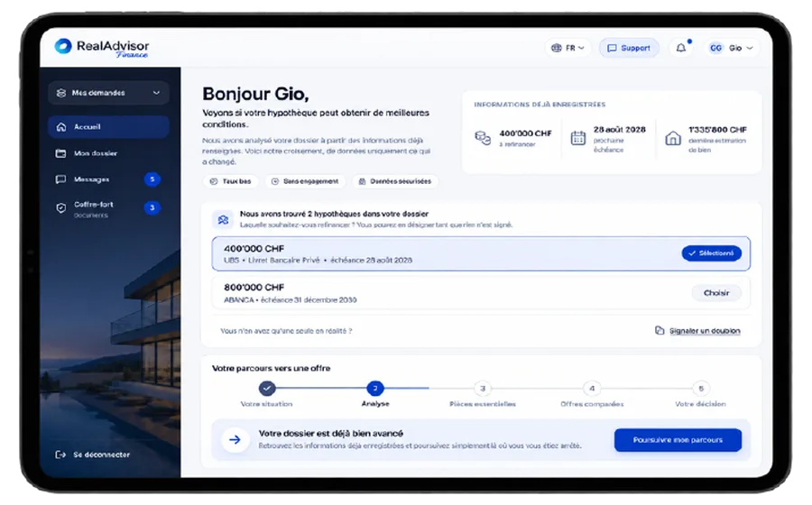The height and width of the screenshot is (505, 812).
Task: Click Poursuivre mon parcours button
Action: (x=678, y=440)
